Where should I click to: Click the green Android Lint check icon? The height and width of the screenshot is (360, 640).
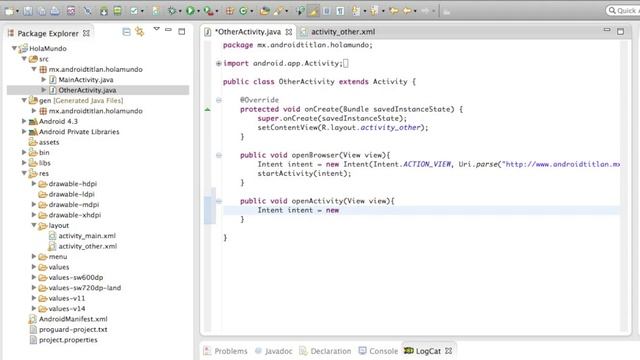tap(134, 11)
